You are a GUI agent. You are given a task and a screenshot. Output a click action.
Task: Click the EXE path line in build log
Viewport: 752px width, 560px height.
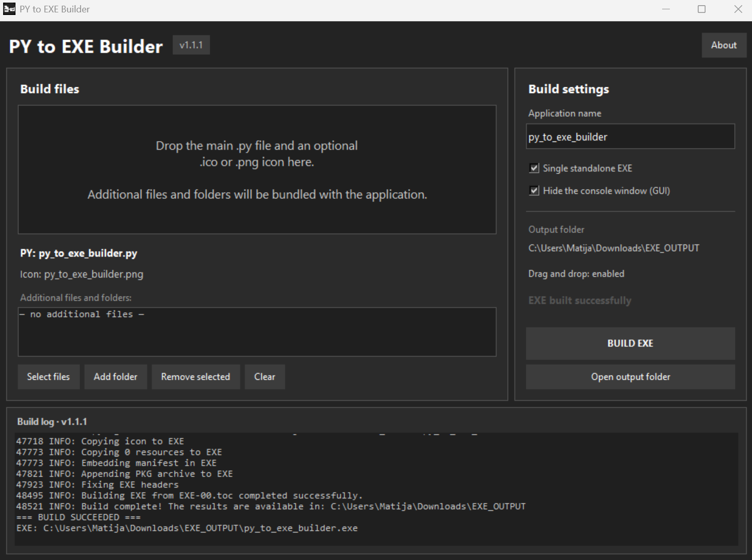[x=187, y=528]
